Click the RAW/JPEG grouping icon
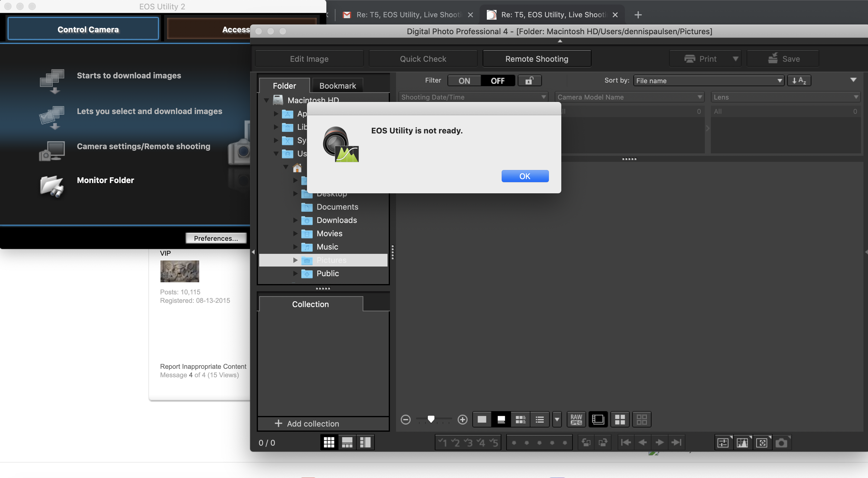 tap(576, 419)
